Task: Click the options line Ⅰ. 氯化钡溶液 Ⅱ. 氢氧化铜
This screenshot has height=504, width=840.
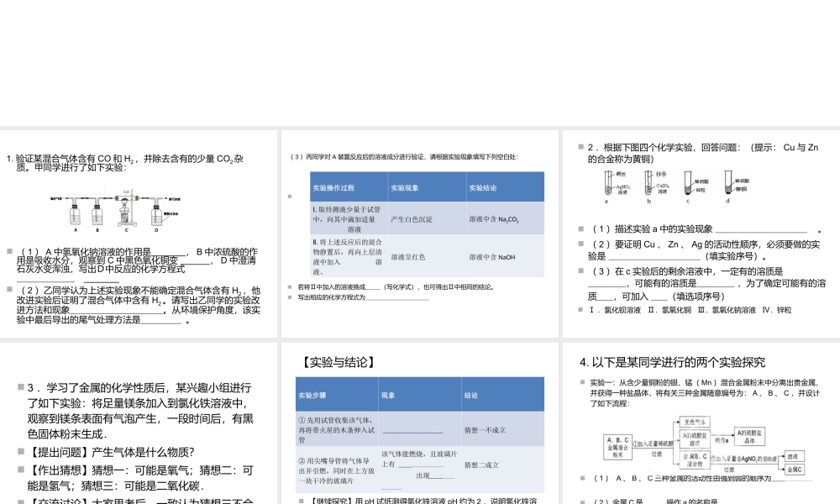Action: [x=690, y=310]
